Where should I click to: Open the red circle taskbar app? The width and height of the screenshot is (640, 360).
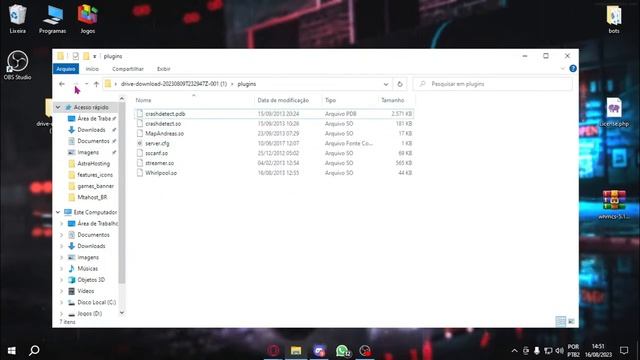click(x=273, y=351)
